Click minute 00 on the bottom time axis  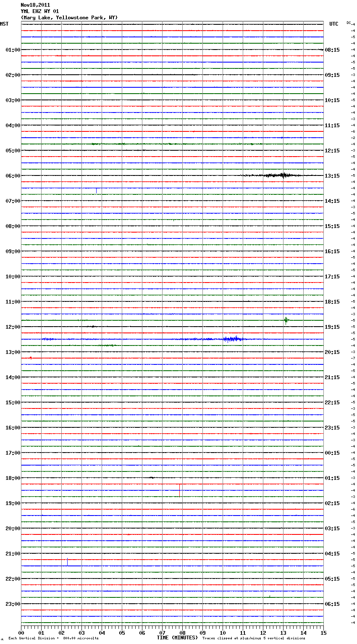[21, 632]
